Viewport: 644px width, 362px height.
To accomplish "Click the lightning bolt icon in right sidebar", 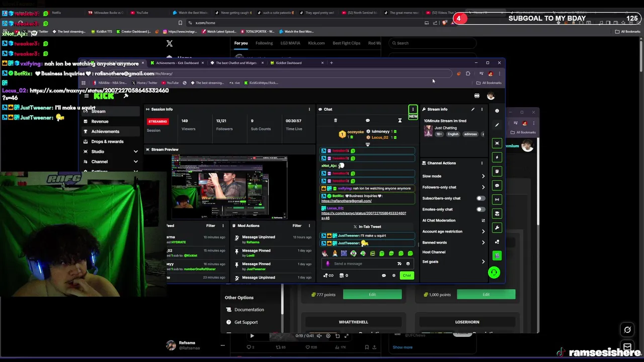I will (497, 157).
